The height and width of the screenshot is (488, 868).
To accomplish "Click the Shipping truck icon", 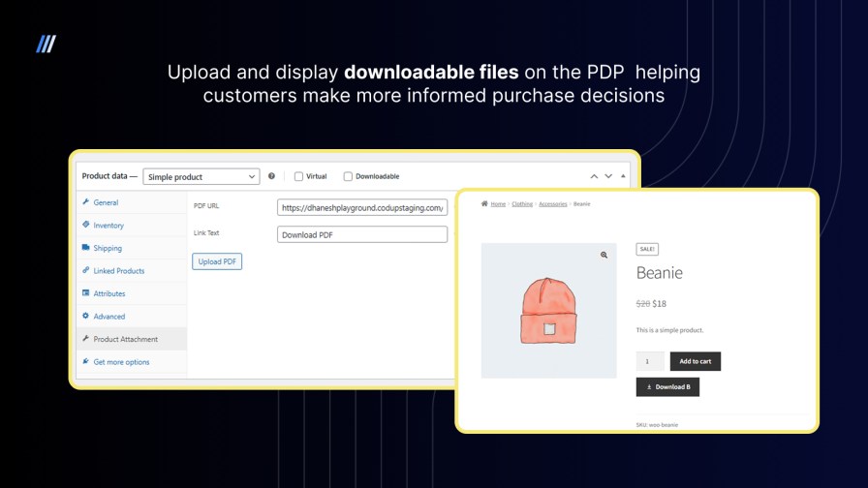I will click(86, 247).
